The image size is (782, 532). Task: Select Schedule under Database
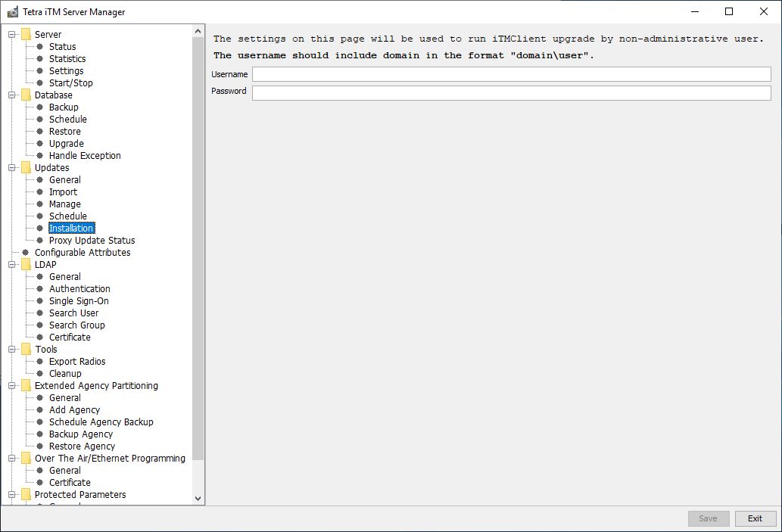(68, 119)
